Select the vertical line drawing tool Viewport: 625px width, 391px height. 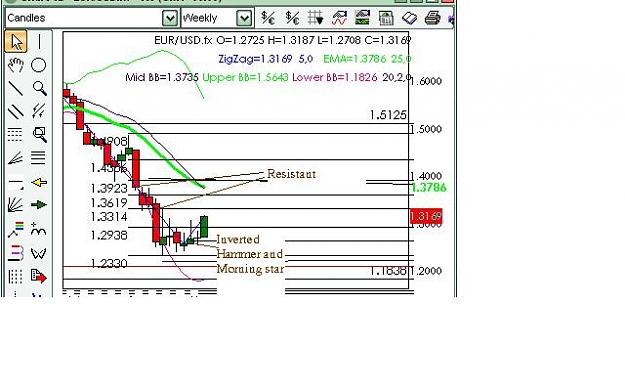click(x=39, y=41)
